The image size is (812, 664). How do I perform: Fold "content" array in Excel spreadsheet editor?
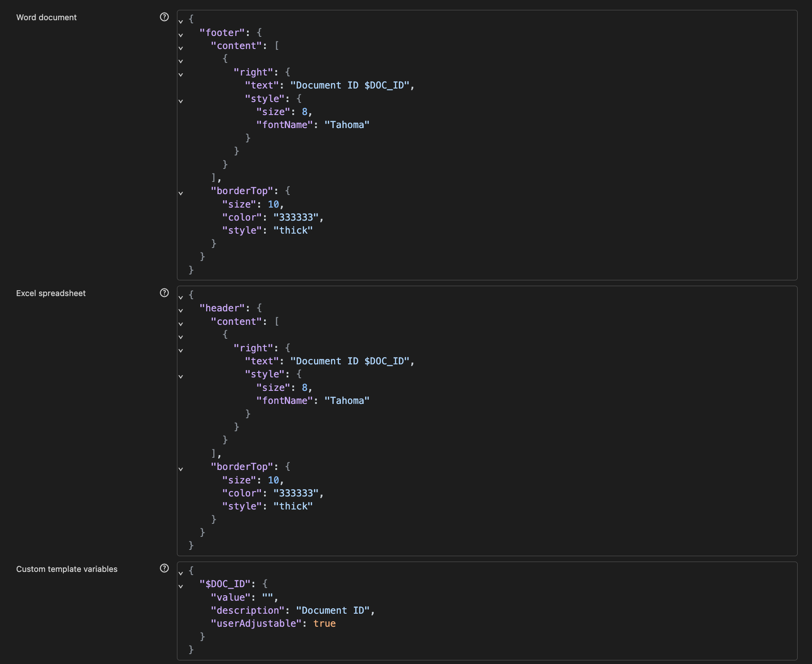click(x=181, y=323)
